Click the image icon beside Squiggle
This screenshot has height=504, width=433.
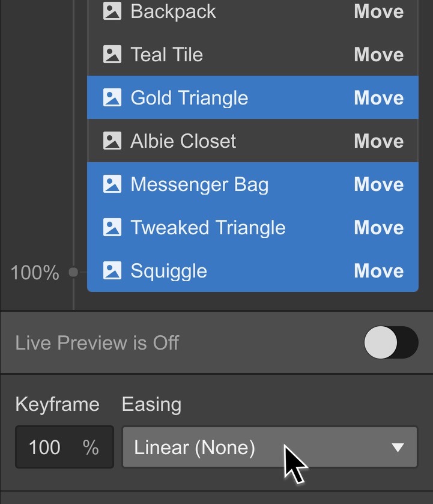tap(112, 270)
